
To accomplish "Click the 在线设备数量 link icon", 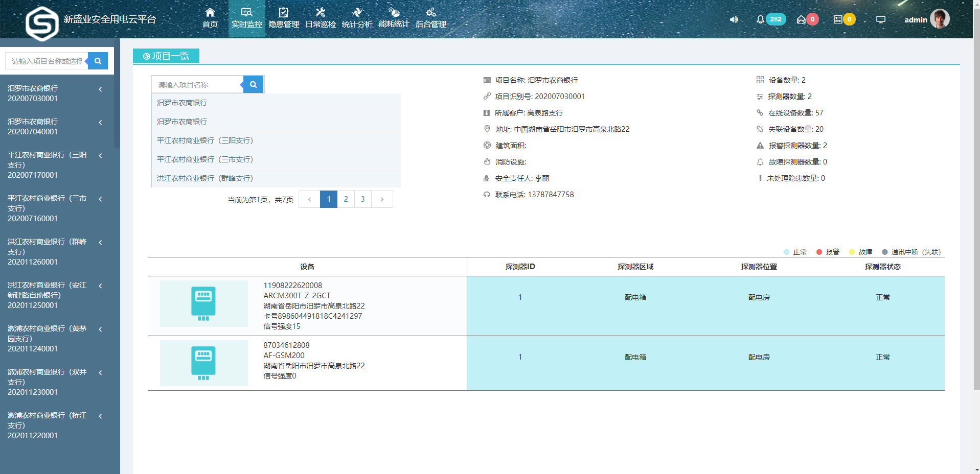I will 760,113.
